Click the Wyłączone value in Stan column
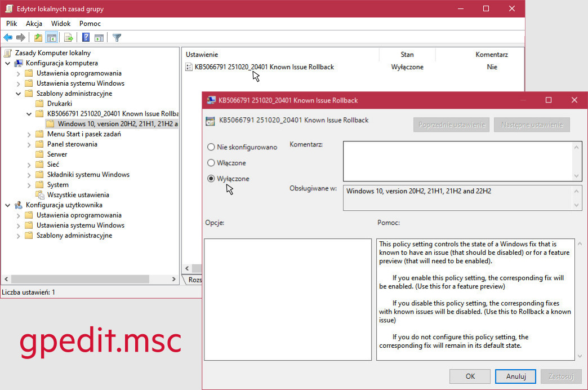This screenshot has height=390, width=588. coord(407,67)
